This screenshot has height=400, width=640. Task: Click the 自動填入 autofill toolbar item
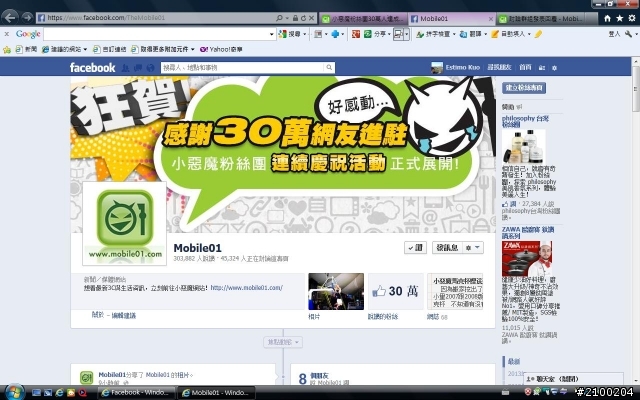[x=511, y=34]
